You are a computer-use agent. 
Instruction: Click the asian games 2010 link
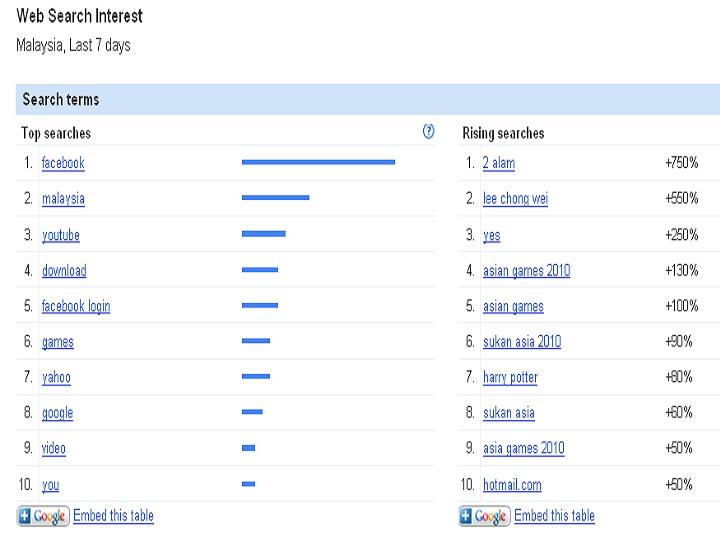click(x=526, y=270)
